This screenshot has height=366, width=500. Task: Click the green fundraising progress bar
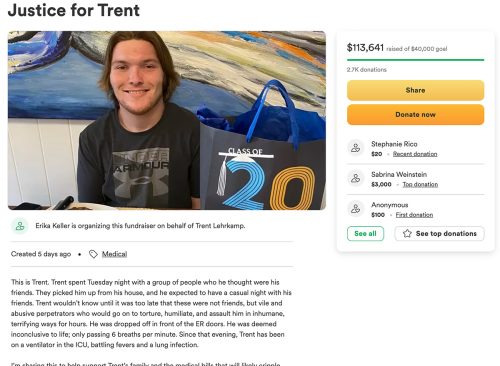(x=415, y=60)
